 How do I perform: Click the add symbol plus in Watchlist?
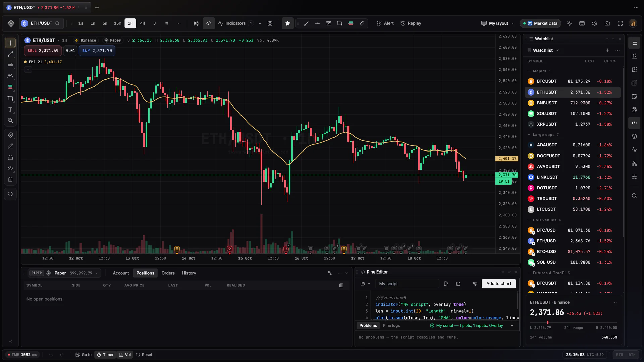click(x=607, y=50)
